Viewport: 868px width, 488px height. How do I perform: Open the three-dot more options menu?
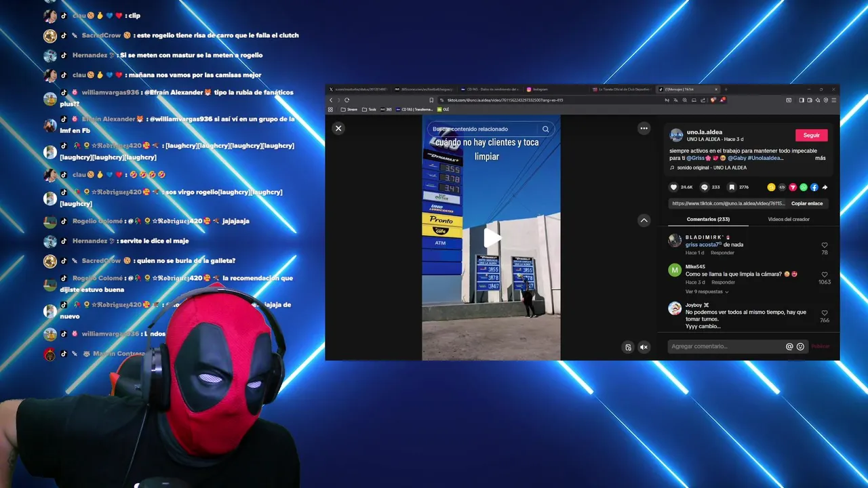click(x=644, y=128)
